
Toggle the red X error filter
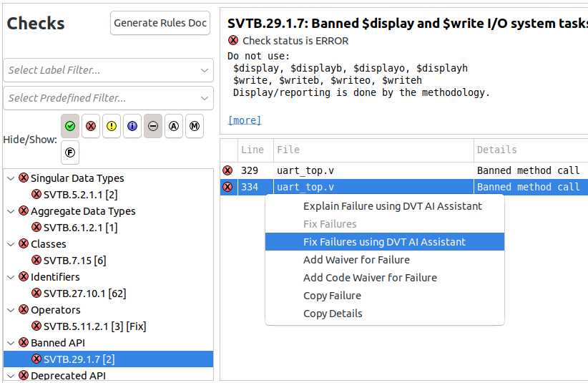point(91,126)
